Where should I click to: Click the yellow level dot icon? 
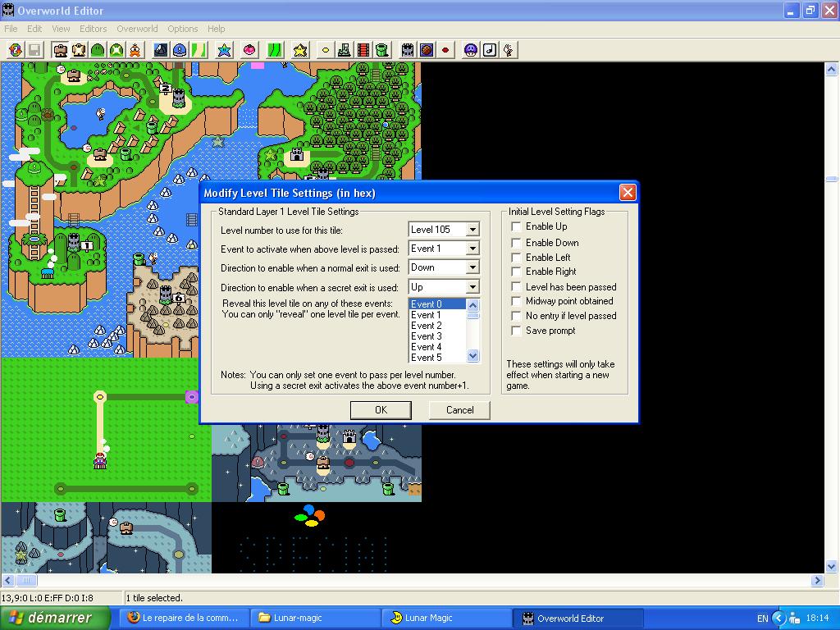[326, 50]
